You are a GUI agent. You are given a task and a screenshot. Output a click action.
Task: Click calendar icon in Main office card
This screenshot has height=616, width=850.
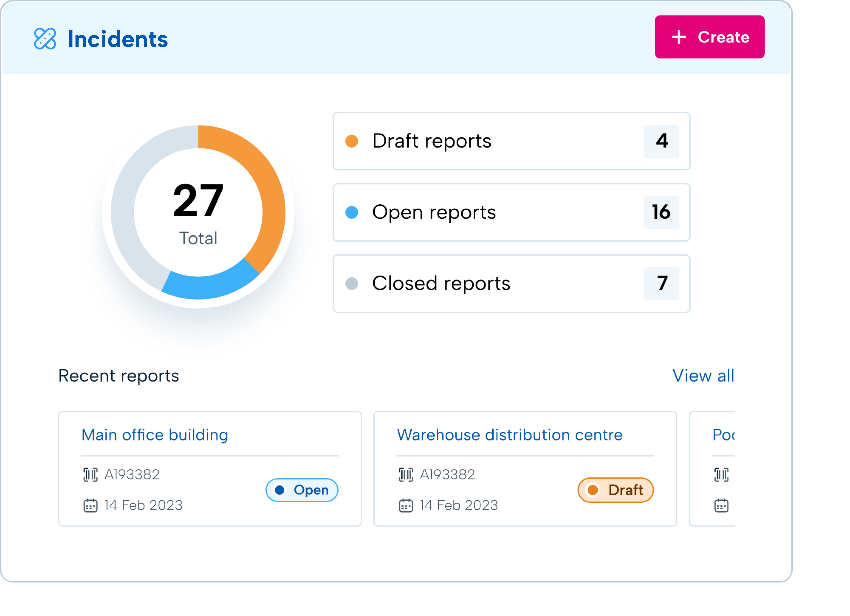pyautogui.click(x=90, y=506)
